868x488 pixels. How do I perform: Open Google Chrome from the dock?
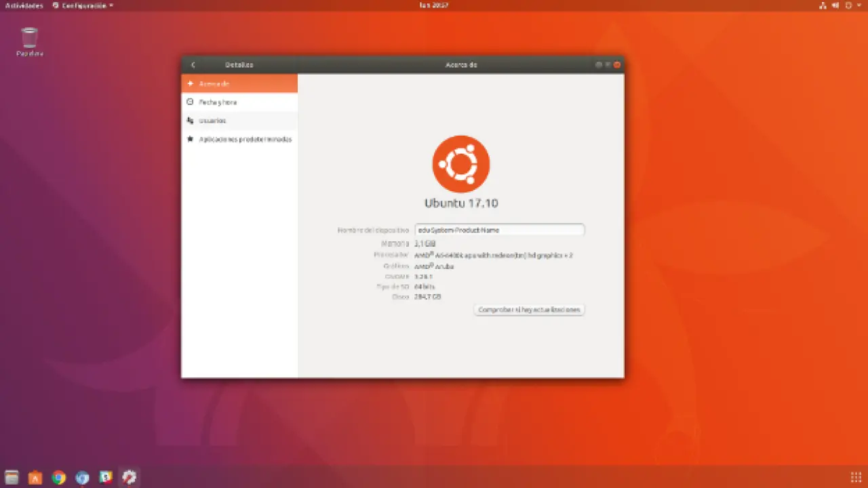tap(59, 477)
